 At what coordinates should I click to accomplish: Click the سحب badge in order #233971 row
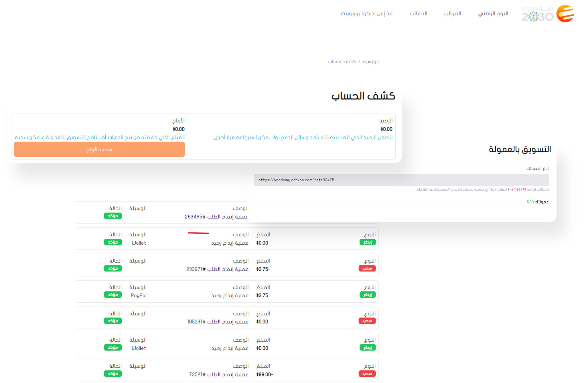(x=367, y=268)
